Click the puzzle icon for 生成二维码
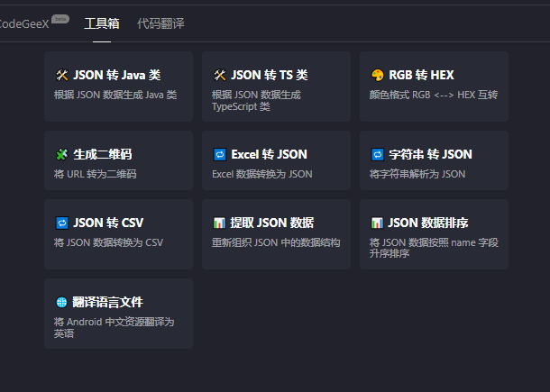Screen dimensions: 550x392 coord(61,154)
